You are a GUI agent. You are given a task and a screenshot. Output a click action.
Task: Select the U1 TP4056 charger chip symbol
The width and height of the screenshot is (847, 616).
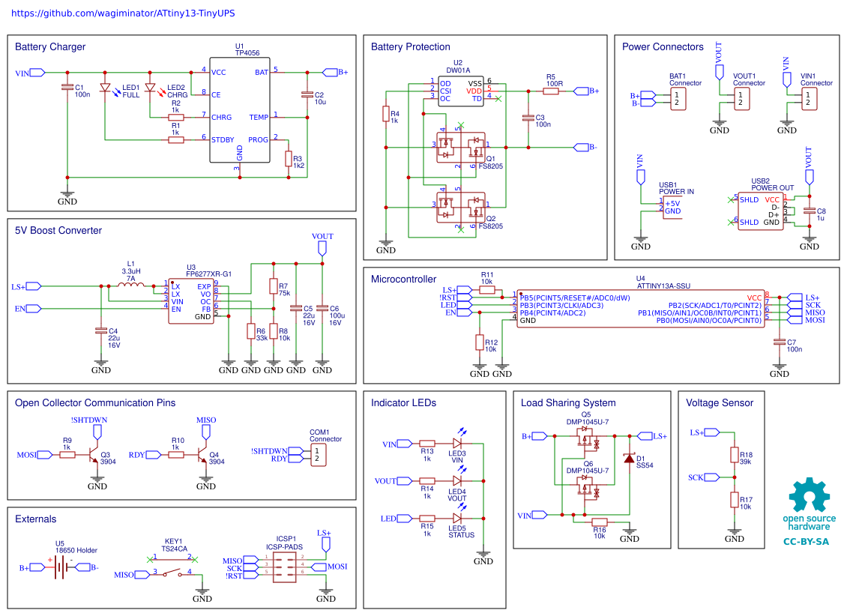(240, 110)
